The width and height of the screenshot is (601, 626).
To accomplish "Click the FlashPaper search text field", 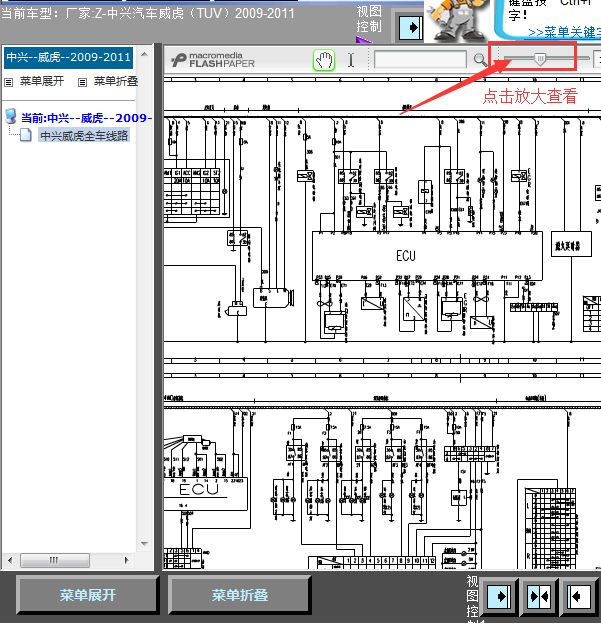I will point(420,59).
